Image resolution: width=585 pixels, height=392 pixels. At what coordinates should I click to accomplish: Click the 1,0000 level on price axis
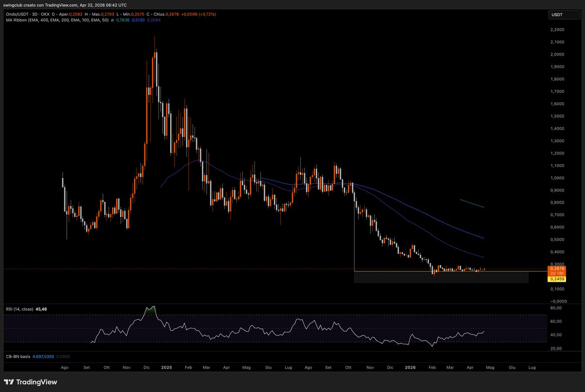[x=557, y=178]
